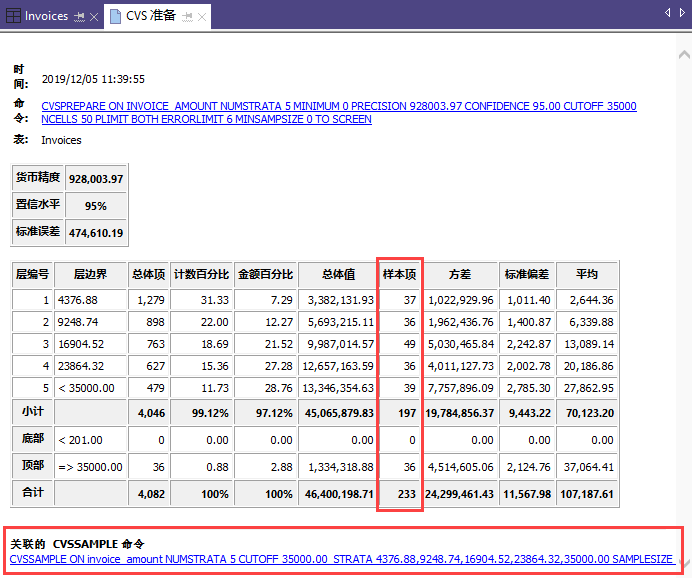Run the linked CVSSAMPLE command
The image size is (692, 578).
340,558
